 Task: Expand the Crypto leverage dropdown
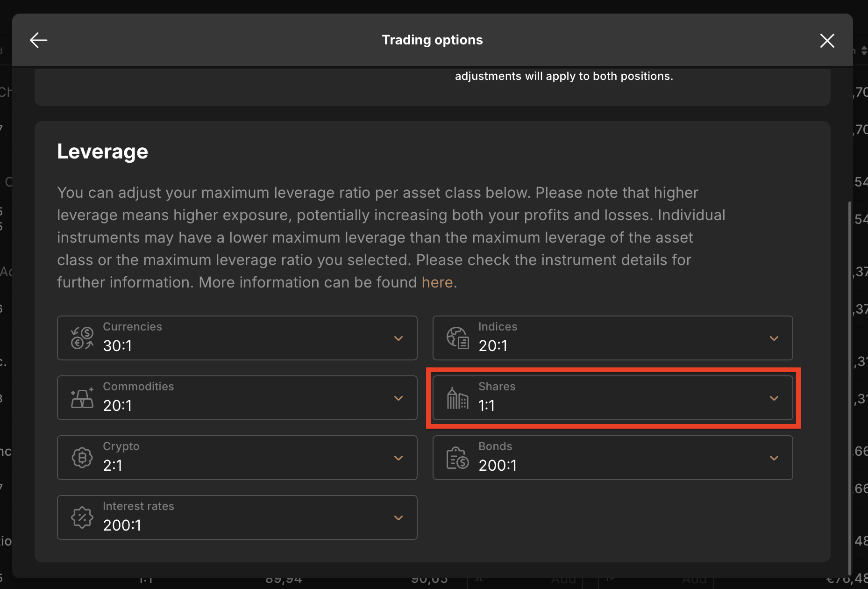pos(398,458)
